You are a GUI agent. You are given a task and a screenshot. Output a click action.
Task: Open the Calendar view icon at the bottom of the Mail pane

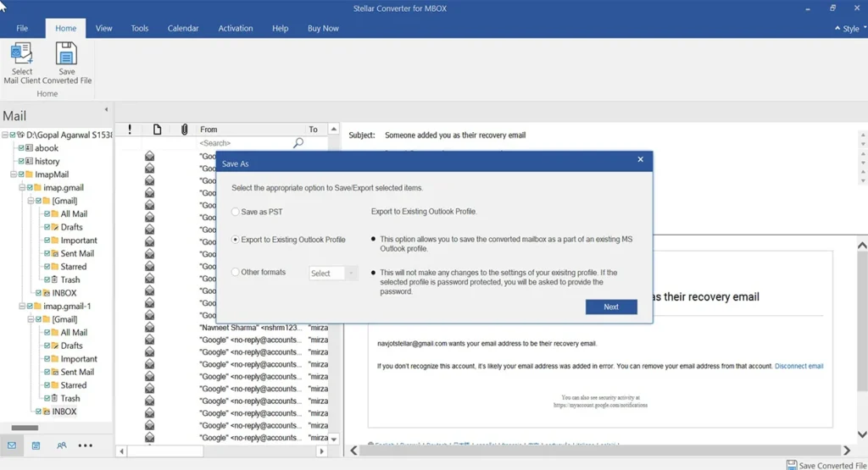point(36,445)
